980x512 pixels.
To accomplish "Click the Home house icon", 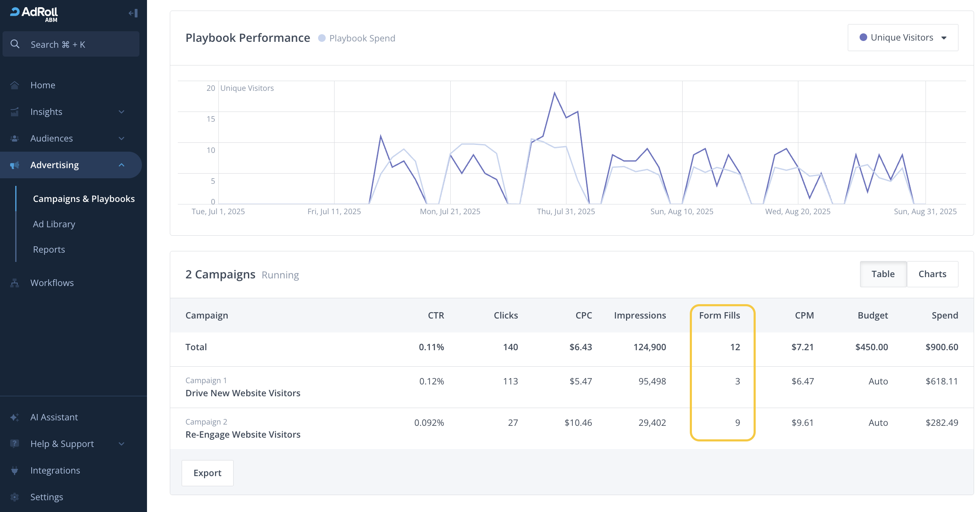I will pyautogui.click(x=15, y=85).
